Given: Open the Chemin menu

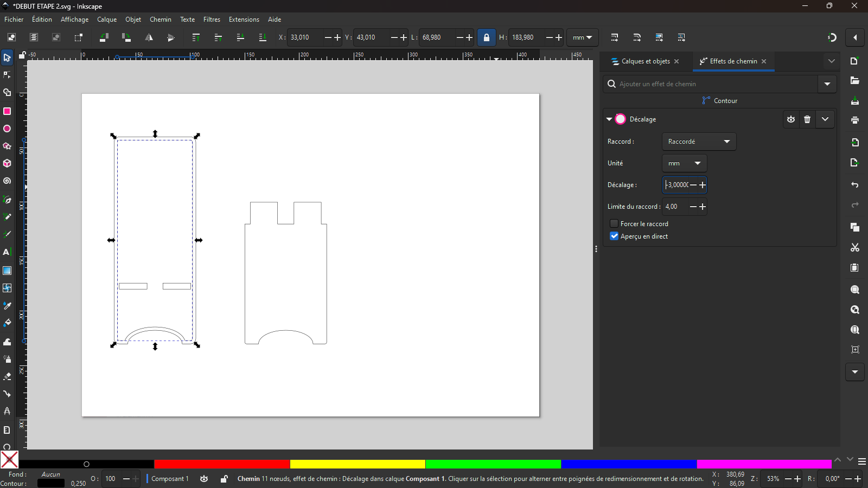Looking at the screenshot, I should 160,20.
